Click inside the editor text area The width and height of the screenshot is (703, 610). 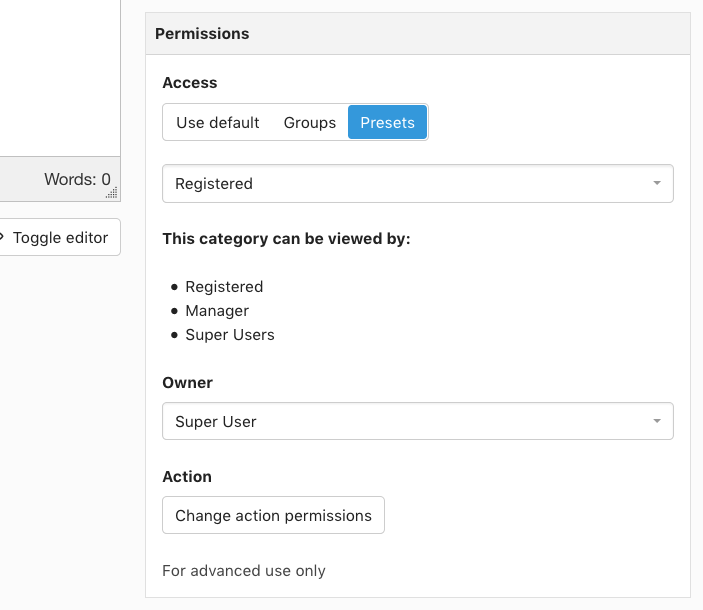[x=59, y=76]
